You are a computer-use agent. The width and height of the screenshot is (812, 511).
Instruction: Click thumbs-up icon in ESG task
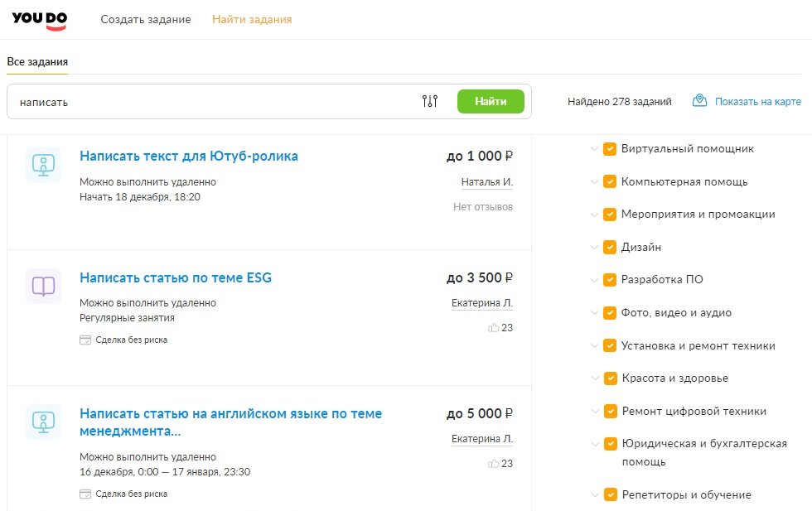[494, 328]
